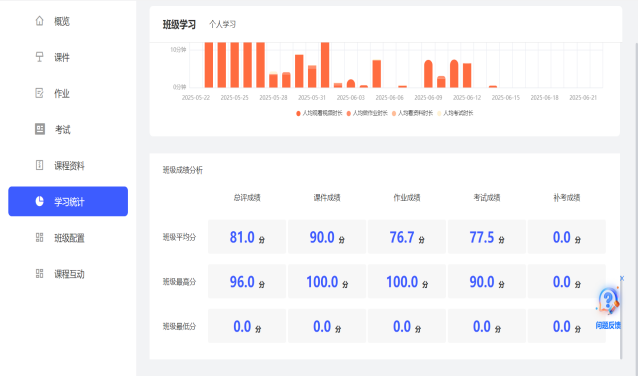
Task: Open the 概览 overview home icon
Action: 39,21
